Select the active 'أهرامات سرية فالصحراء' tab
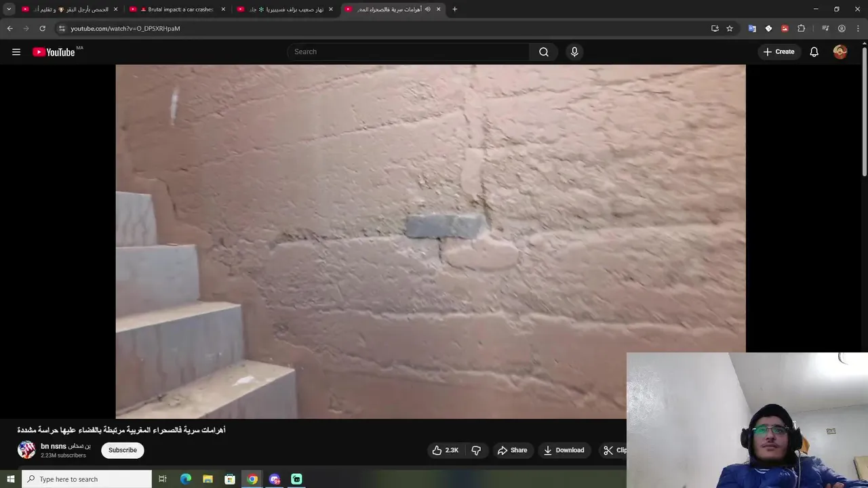 point(392,9)
